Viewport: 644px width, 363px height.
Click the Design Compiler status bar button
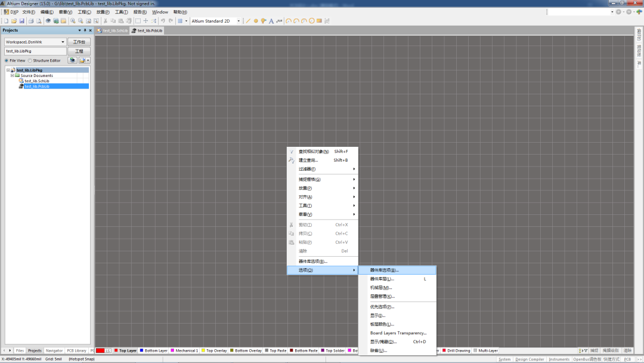[530, 359]
